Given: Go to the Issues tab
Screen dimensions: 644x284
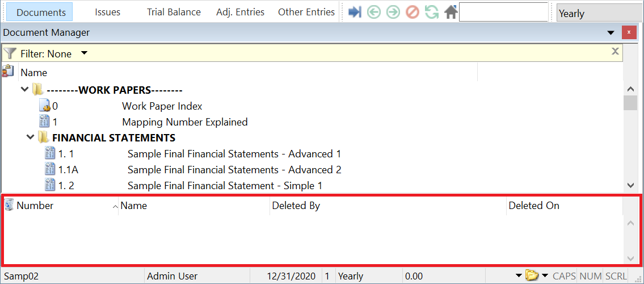Looking at the screenshot, I should [107, 12].
